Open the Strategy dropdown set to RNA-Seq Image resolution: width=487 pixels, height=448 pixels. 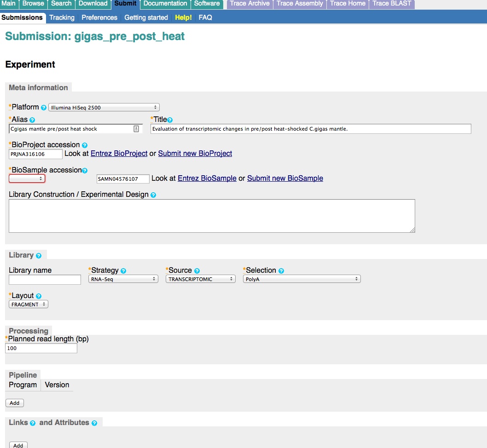(x=123, y=279)
